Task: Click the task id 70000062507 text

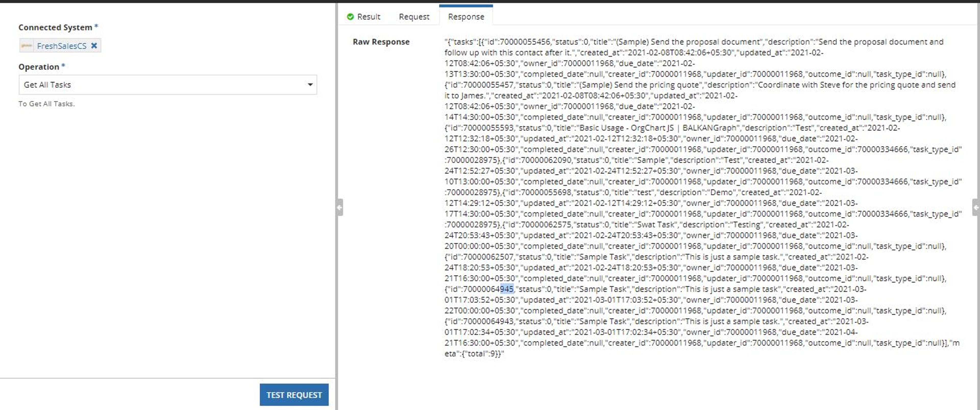Action: [488, 257]
